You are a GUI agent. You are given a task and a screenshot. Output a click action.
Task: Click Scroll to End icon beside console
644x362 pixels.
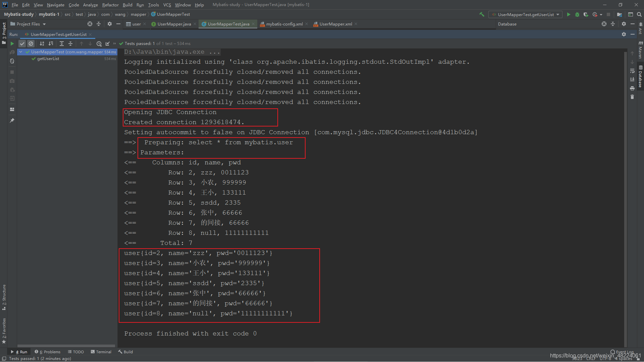pyautogui.click(x=632, y=80)
